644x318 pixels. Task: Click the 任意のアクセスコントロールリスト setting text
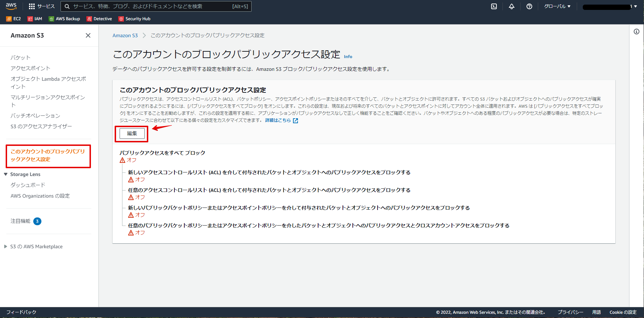pos(269,190)
